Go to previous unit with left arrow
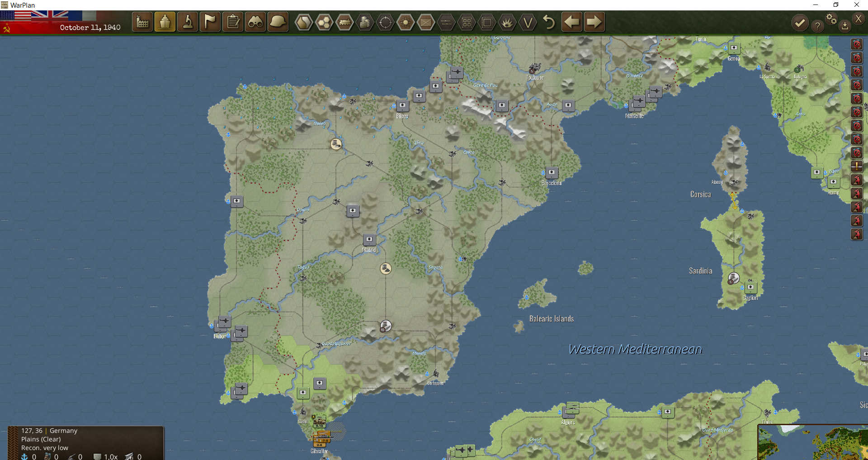 (x=572, y=22)
